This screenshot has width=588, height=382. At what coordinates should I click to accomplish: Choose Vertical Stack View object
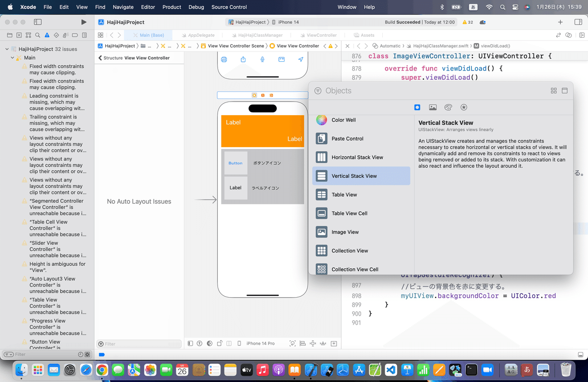coord(361,176)
